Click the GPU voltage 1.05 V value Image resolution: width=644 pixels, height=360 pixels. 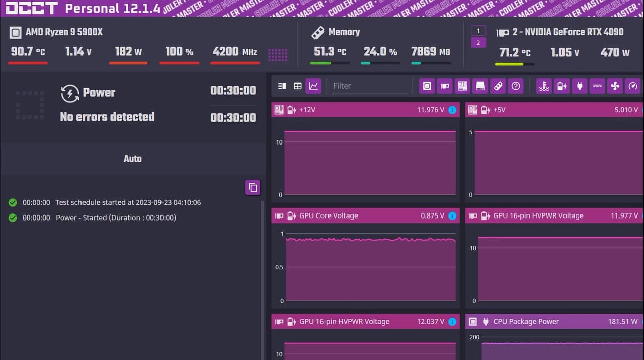(565, 53)
